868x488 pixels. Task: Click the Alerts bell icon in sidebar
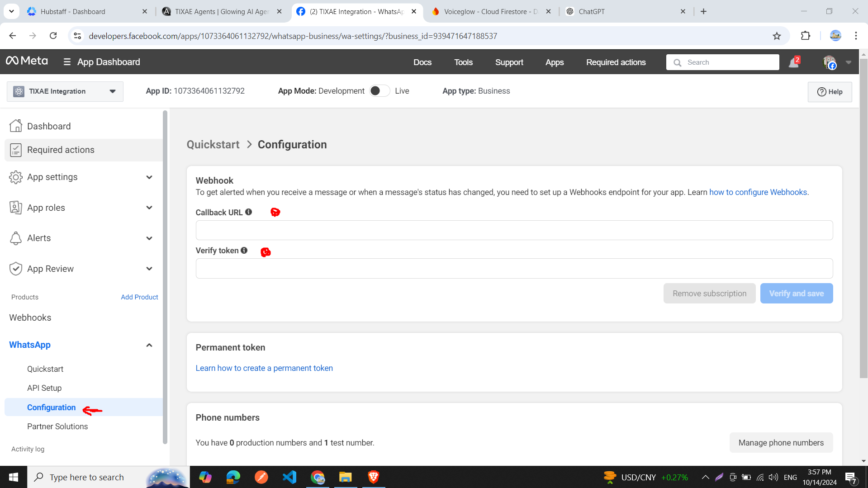pyautogui.click(x=16, y=238)
